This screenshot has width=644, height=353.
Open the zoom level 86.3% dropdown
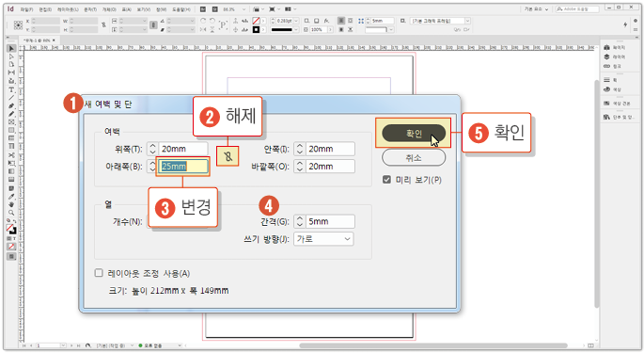coord(243,9)
